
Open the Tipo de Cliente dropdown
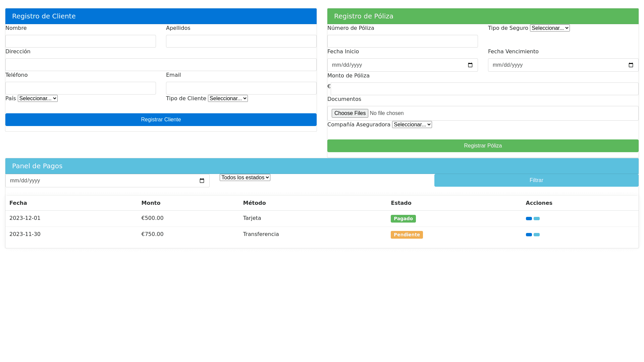click(x=228, y=98)
